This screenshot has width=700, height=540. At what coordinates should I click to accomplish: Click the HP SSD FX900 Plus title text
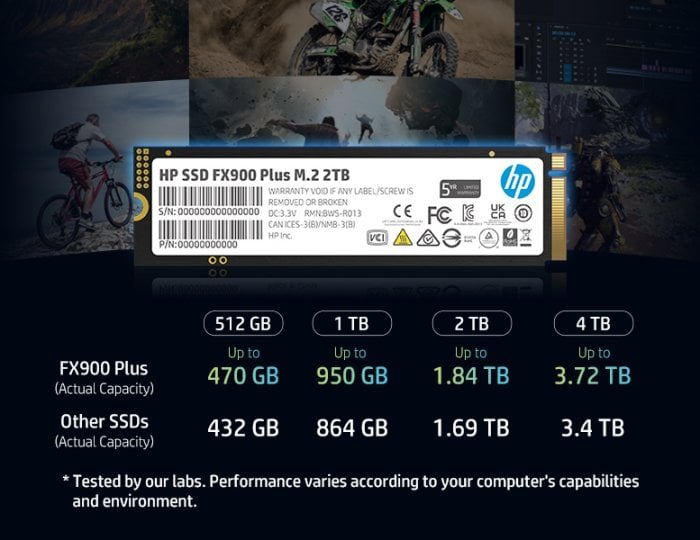coord(254,175)
